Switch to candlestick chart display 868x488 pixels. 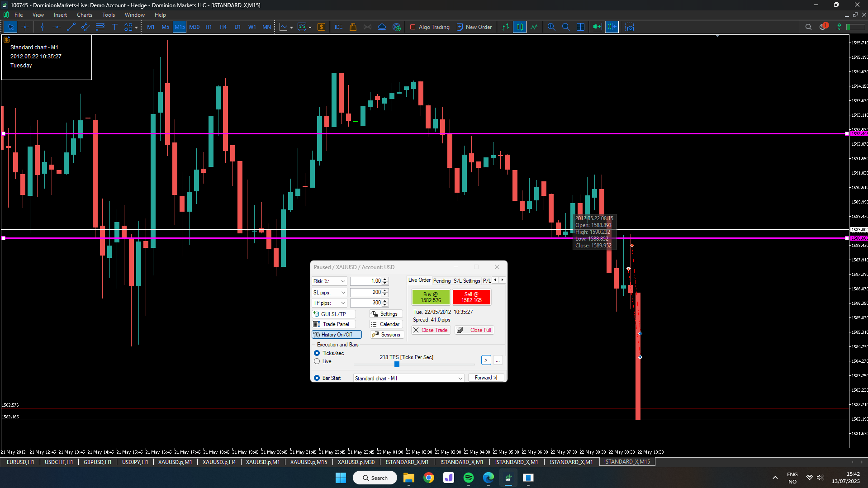pos(520,27)
